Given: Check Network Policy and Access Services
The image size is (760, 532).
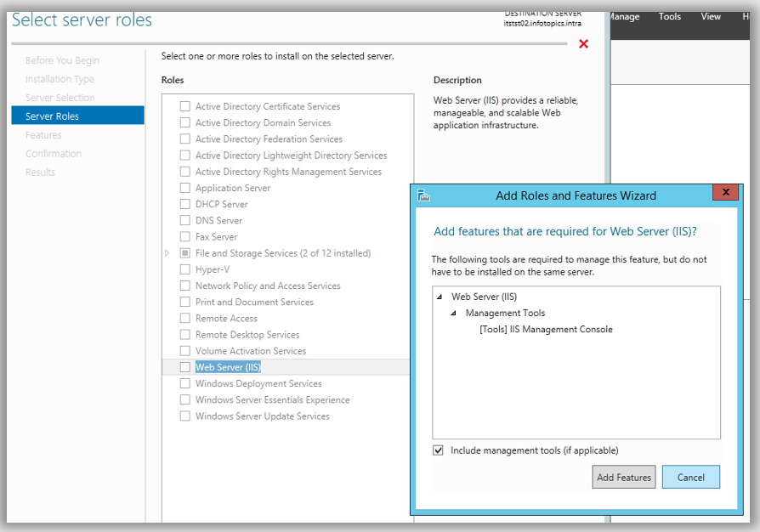Looking at the screenshot, I should pos(184,286).
